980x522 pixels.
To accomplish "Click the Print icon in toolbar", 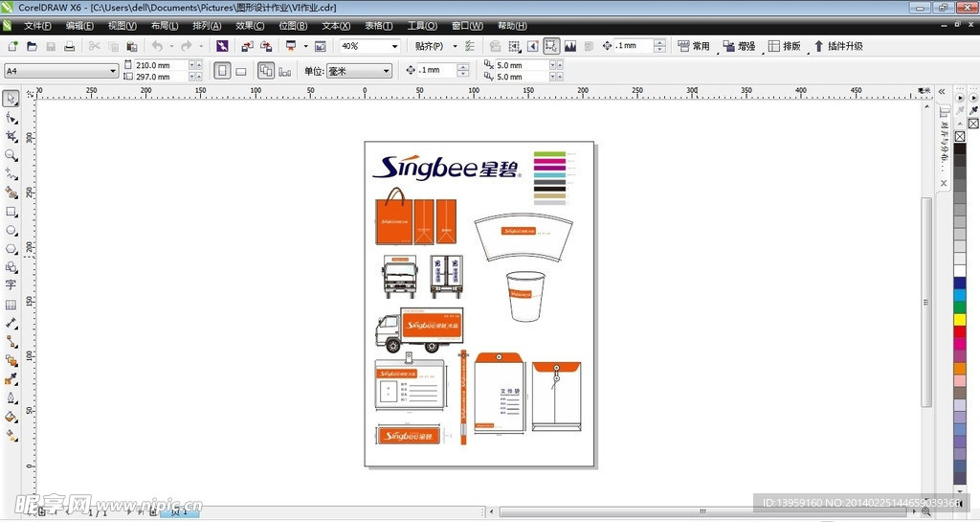I will click(69, 46).
